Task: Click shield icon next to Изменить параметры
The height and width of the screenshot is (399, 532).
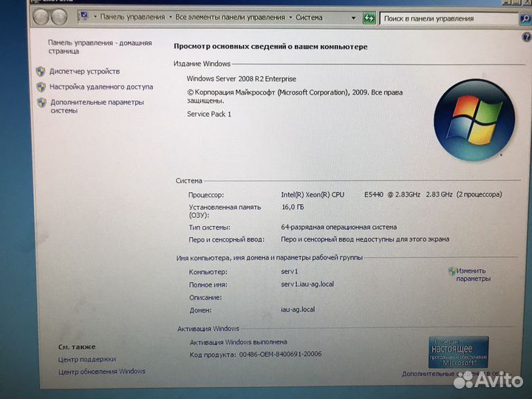Action: click(x=452, y=271)
